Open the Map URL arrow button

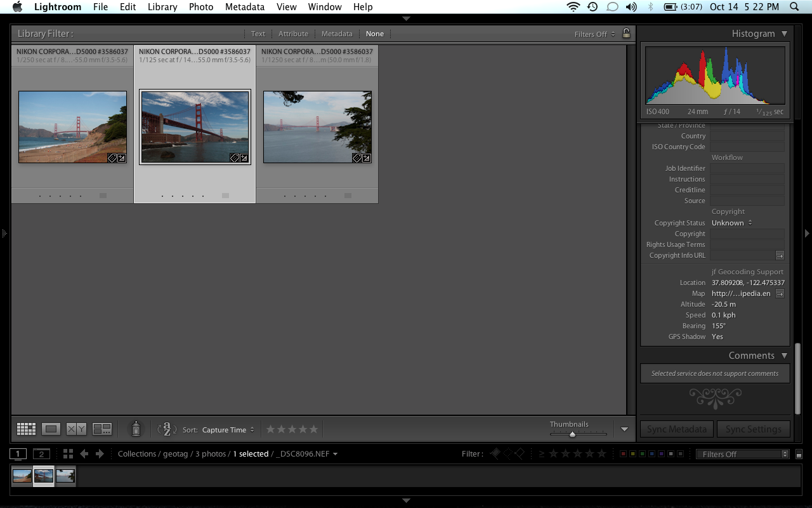(x=780, y=293)
